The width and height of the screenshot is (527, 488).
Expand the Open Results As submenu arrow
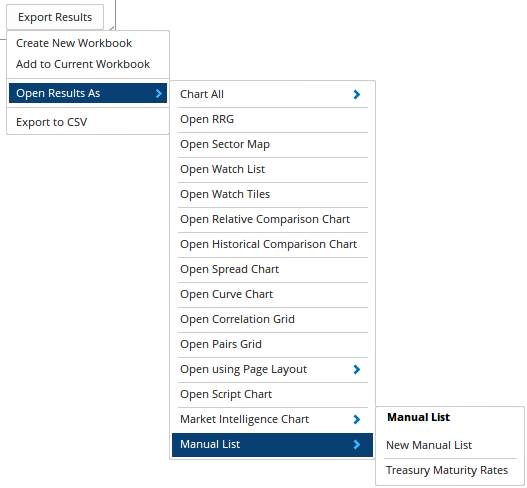[x=159, y=93]
